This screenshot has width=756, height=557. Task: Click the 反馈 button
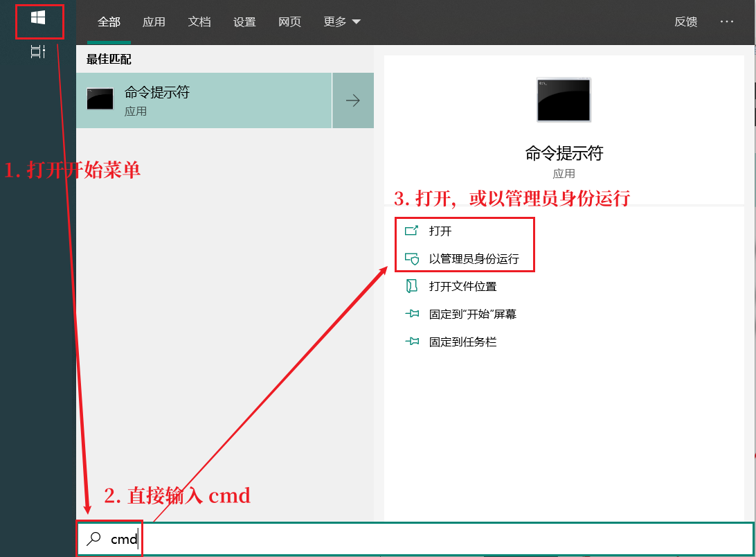pos(685,21)
